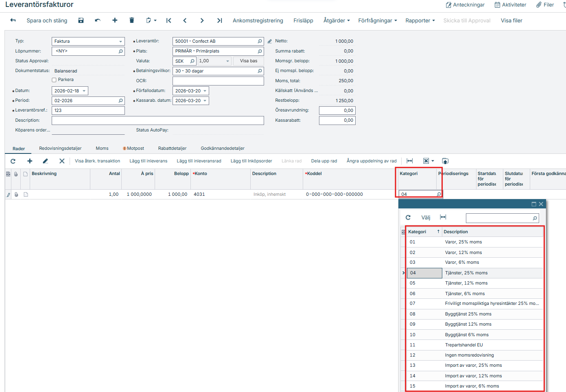The width and height of the screenshot is (566, 392).
Task: Open the Åtgärder dropdown menu
Action: (x=337, y=20)
